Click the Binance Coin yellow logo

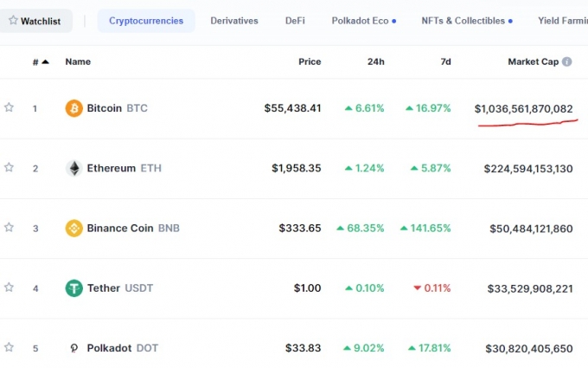coord(73,229)
